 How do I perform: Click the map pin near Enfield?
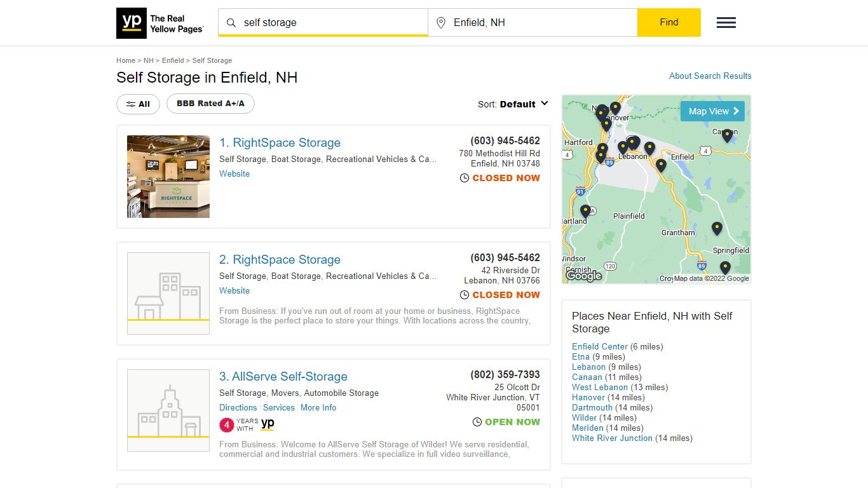[x=661, y=166]
